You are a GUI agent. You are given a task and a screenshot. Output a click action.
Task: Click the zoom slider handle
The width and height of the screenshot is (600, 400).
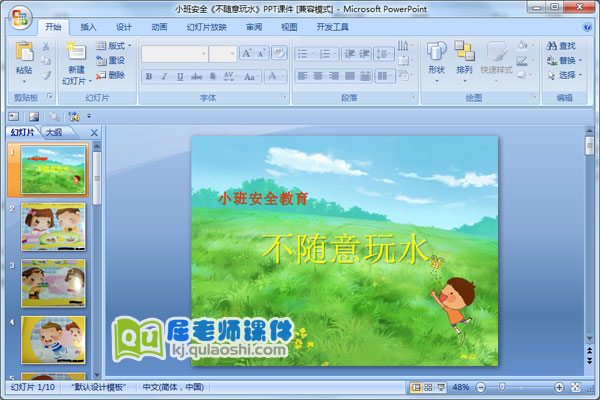click(502, 388)
